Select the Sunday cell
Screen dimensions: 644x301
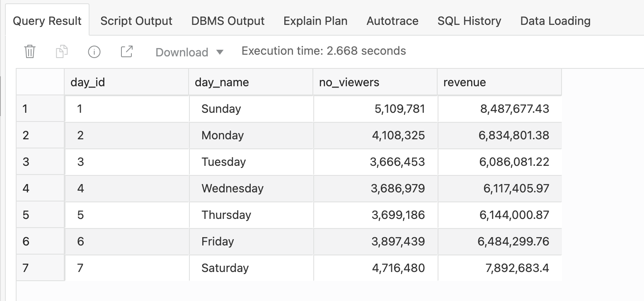pyautogui.click(x=221, y=109)
